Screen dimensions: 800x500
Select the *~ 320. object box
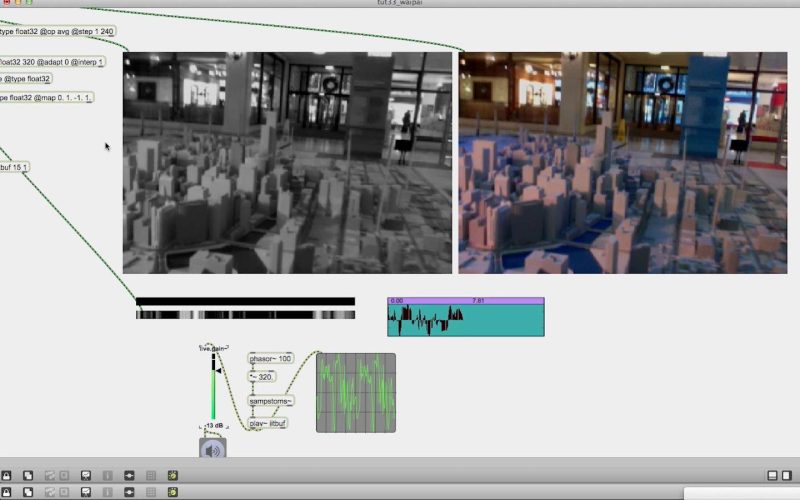coord(262,377)
